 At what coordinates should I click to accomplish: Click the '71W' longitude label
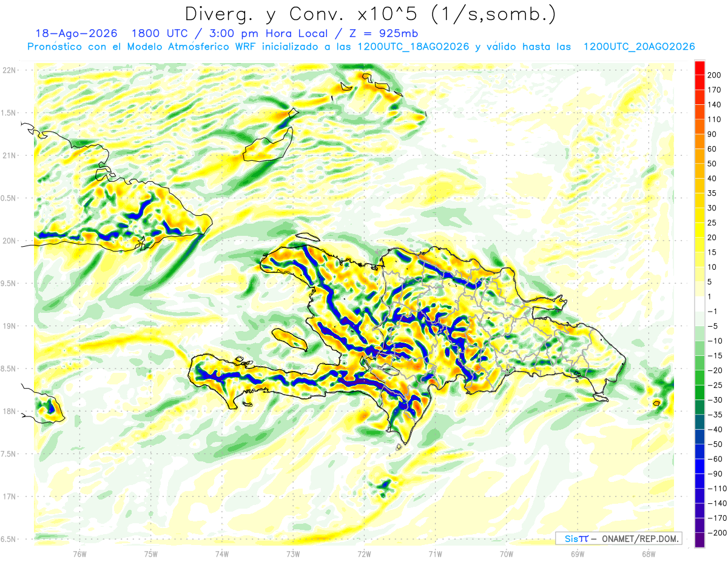[435, 554]
